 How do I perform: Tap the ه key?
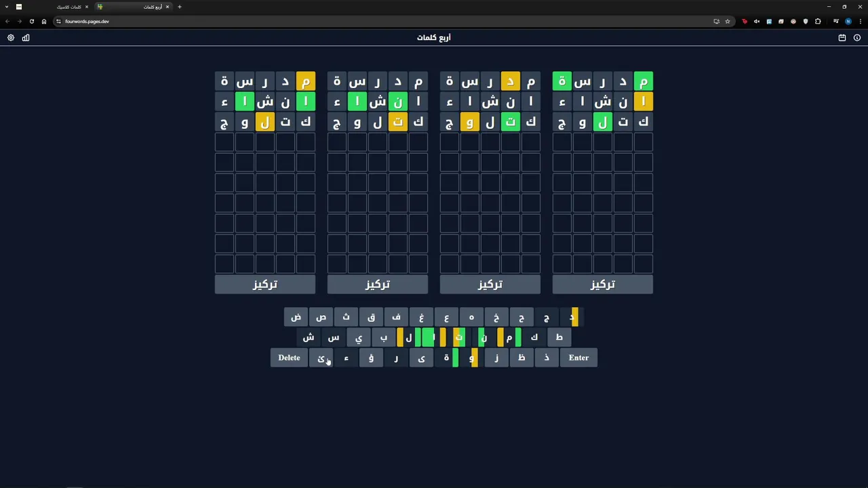click(472, 317)
